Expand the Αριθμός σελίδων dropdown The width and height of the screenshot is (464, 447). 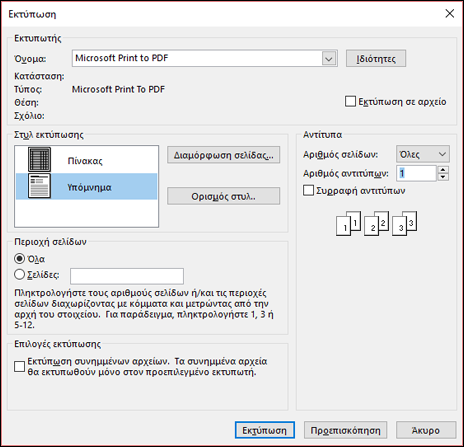(x=423, y=154)
